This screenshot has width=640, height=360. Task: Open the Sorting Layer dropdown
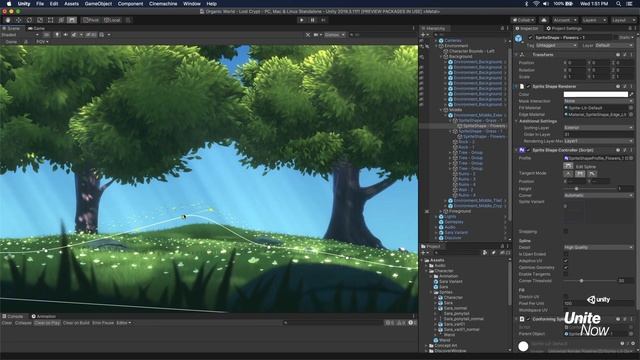(598, 128)
